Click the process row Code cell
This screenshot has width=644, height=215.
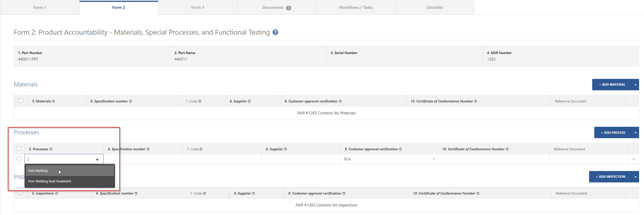click(x=222, y=159)
